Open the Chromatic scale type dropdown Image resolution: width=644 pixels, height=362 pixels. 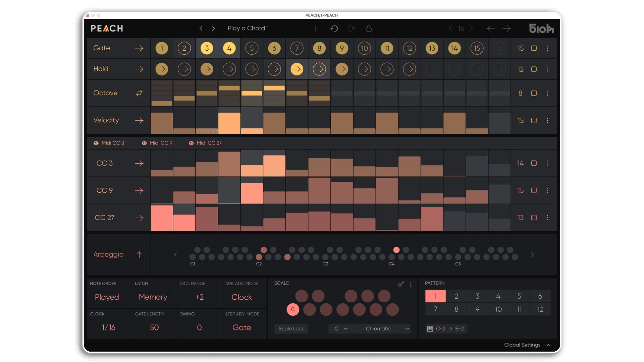click(381, 329)
